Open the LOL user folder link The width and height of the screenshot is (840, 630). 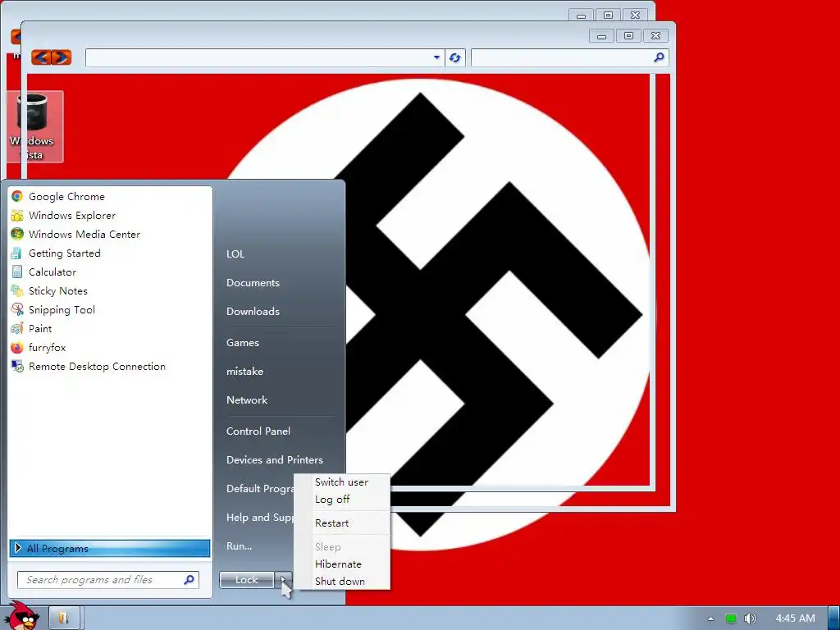[235, 254]
